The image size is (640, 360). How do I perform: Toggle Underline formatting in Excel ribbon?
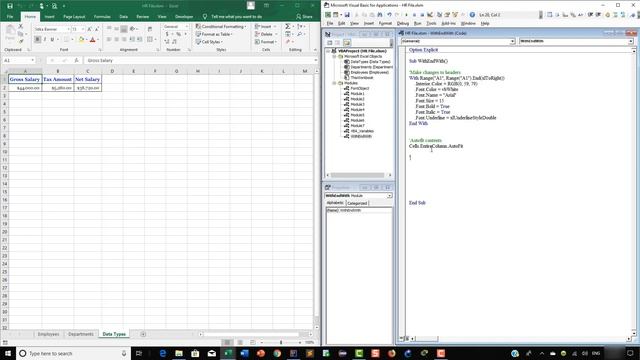52,39
